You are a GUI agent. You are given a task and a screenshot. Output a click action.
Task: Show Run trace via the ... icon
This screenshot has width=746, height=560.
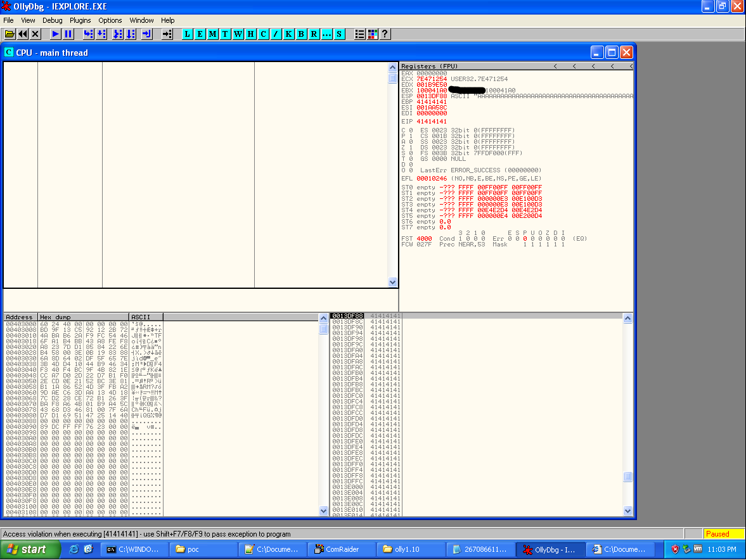tap(326, 34)
